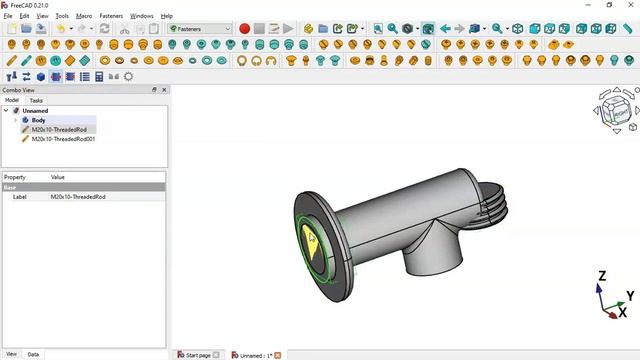
Task: Click the Cut scissors icon
Action: (124, 29)
